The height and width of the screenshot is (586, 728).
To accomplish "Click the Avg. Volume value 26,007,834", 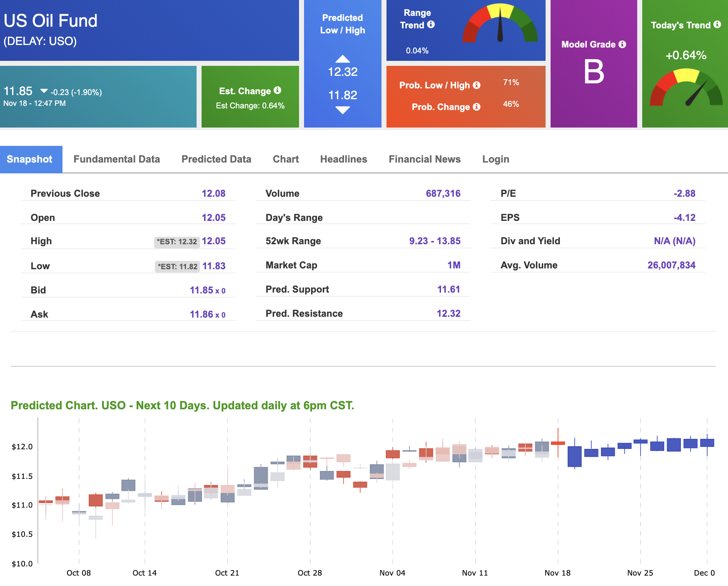I will point(671,265).
